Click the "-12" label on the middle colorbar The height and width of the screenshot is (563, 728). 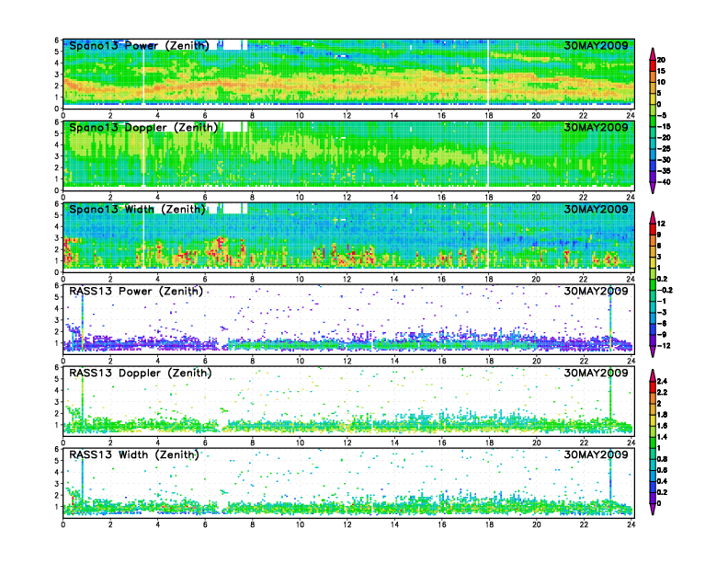click(x=664, y=346)
